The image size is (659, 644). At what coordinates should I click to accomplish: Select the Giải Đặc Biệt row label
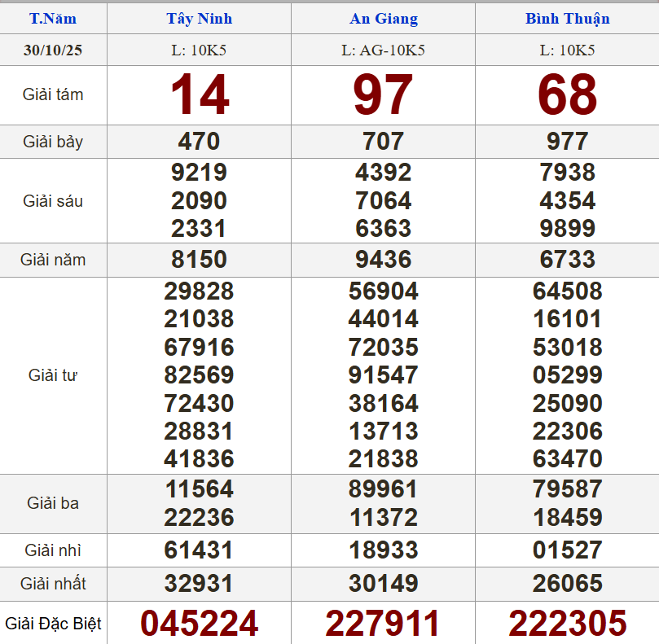tap(53, 624)
